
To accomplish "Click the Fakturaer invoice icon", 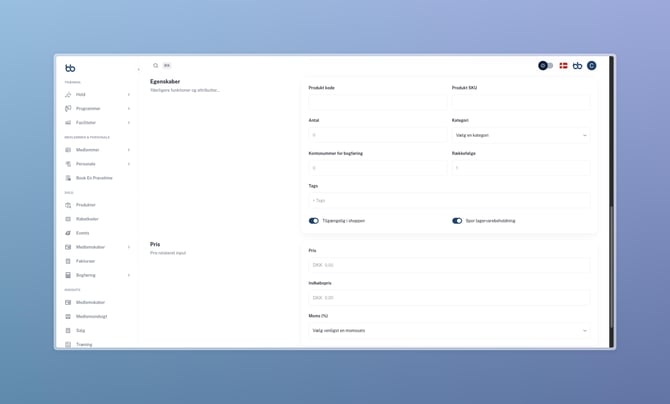I will point(68,261).
